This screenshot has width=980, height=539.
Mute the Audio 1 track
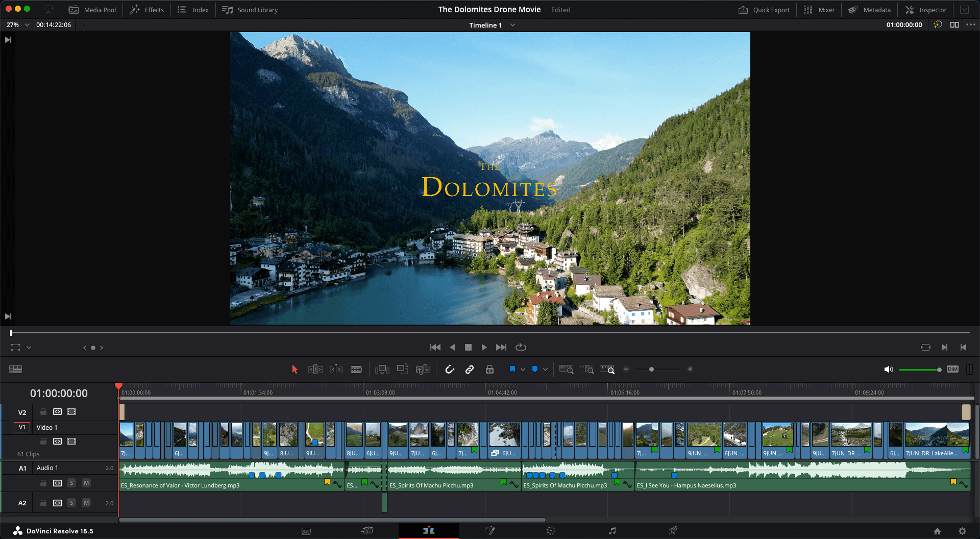point(86,483)
